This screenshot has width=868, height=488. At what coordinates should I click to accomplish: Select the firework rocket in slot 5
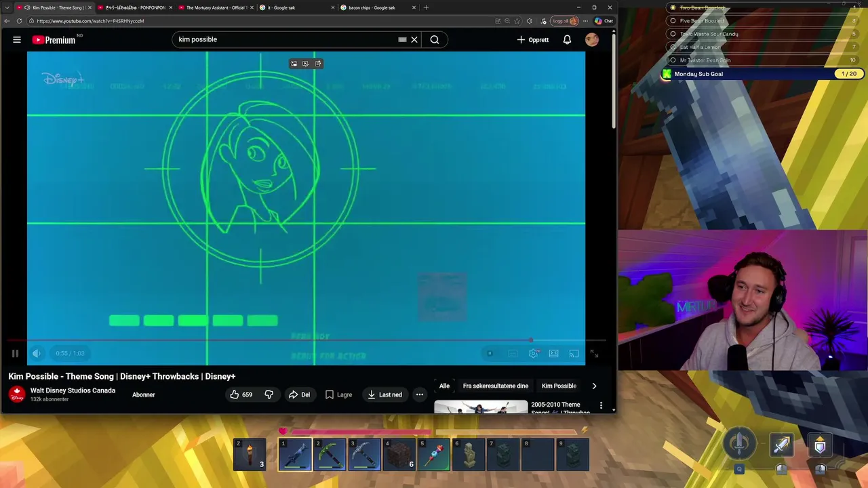(x=434, y=454)
